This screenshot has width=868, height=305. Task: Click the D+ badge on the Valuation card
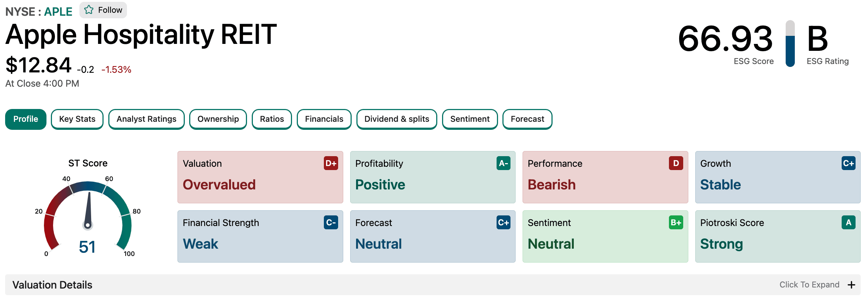331,163
